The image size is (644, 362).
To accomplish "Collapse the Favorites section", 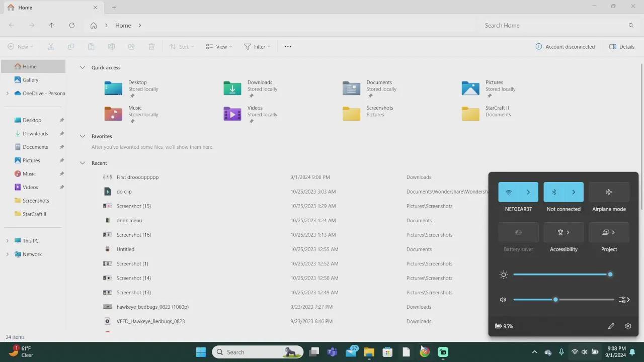I will pos(83,136).
